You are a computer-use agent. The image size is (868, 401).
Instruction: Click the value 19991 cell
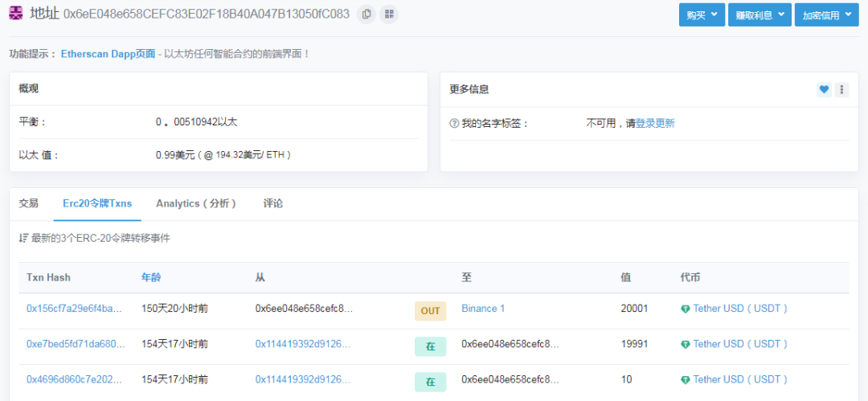click(634, 344)
